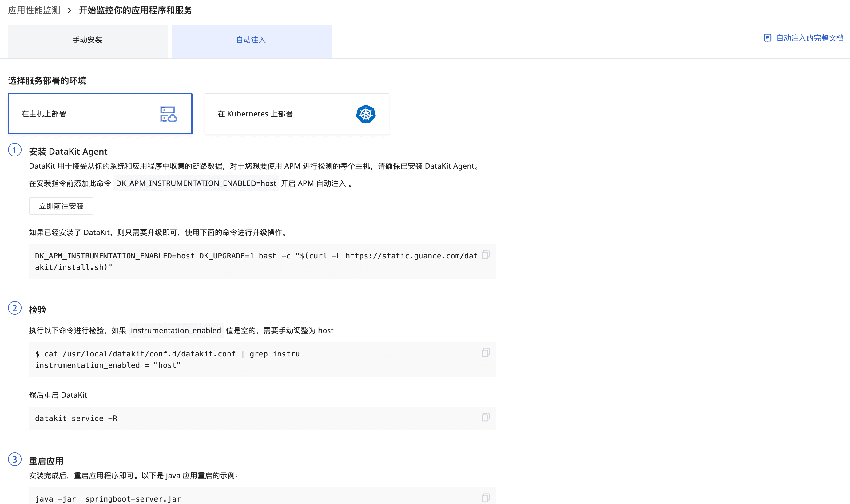Click step 1 circle for 安装 DataKit Agent

[15, 150]
